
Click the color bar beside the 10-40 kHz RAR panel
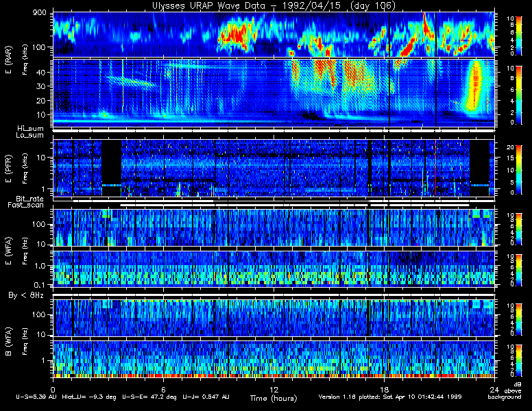(519, 95)
